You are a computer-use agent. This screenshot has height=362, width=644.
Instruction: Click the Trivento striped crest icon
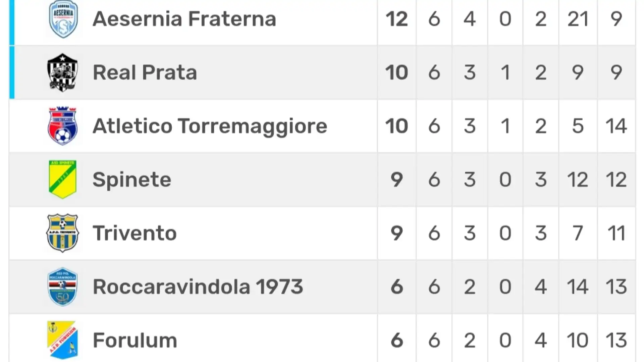click(62, 233)
